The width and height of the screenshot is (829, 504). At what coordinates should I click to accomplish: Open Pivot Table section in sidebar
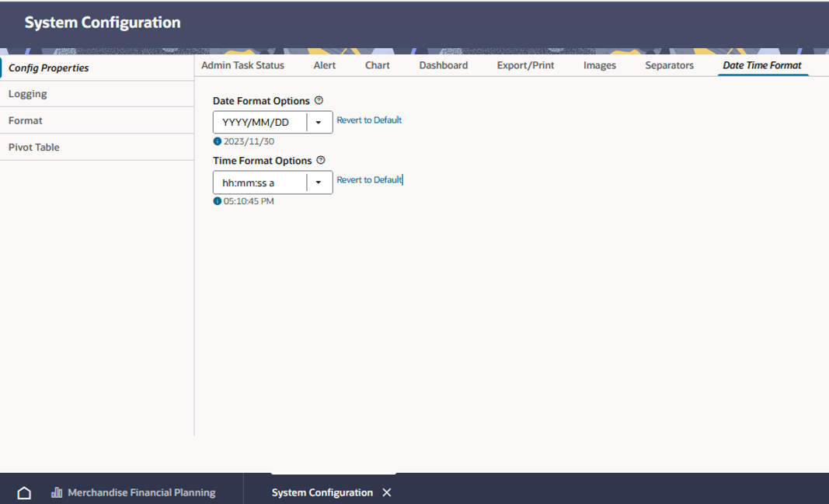pos(97,147)
